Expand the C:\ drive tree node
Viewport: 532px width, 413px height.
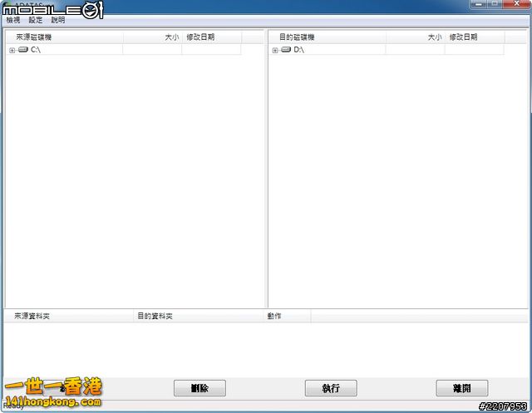[x=12, y=51]
